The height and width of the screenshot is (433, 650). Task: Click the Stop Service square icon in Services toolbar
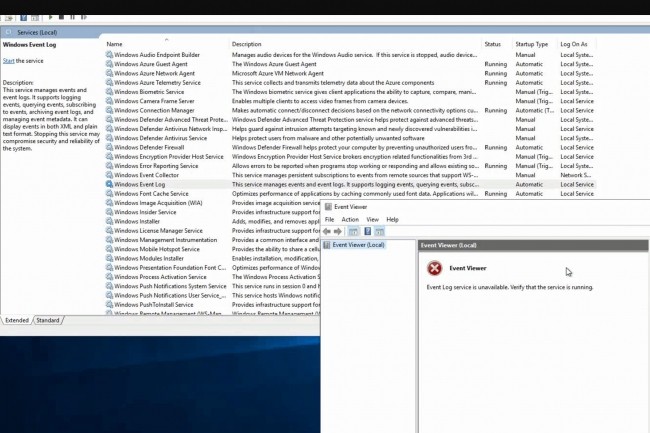61,17
